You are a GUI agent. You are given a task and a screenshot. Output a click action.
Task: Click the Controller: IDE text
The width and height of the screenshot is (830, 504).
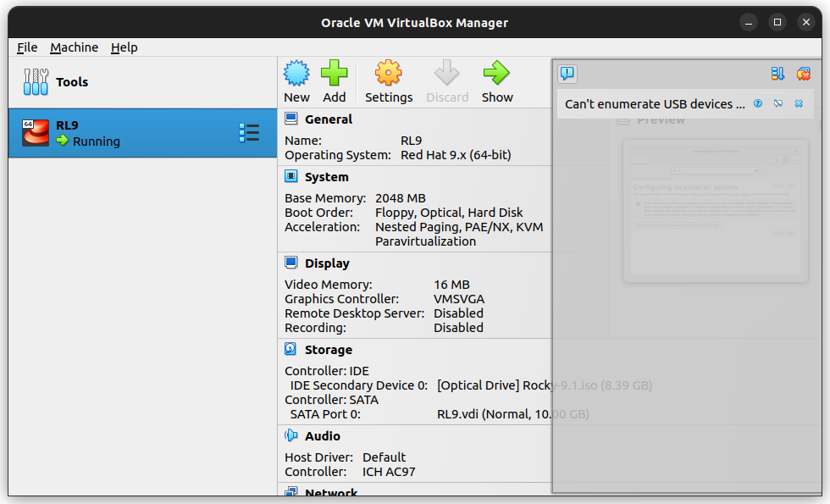tap(327, 371)
